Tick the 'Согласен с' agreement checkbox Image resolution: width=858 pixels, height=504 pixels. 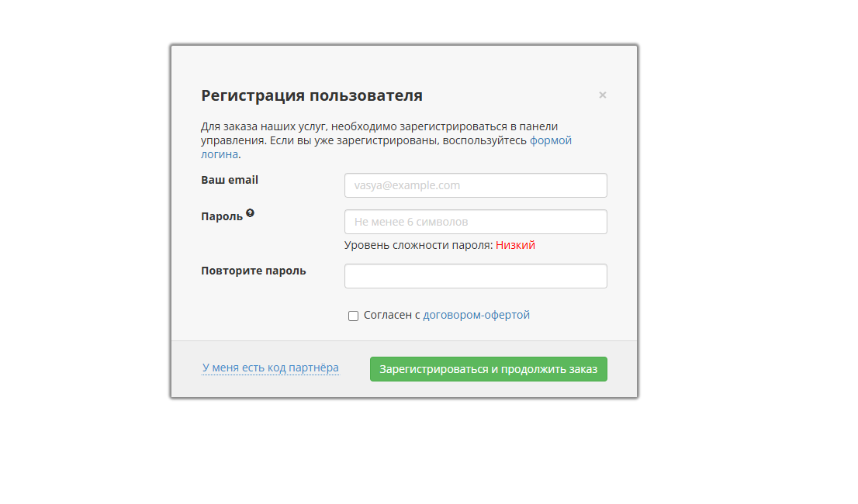[x=353, y=316]
